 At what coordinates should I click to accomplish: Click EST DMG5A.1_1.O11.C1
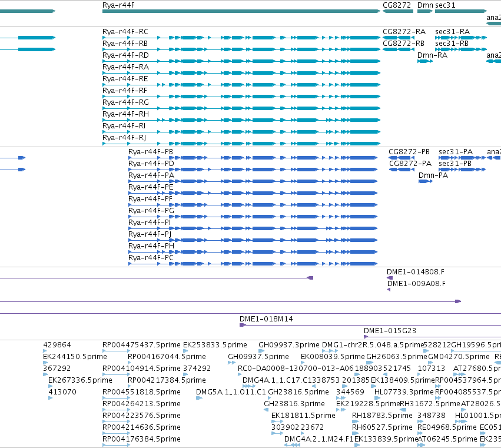click(231, 393)
